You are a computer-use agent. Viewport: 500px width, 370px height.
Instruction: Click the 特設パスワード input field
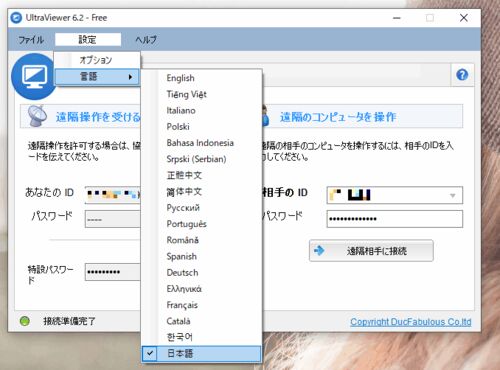(113, 272)
